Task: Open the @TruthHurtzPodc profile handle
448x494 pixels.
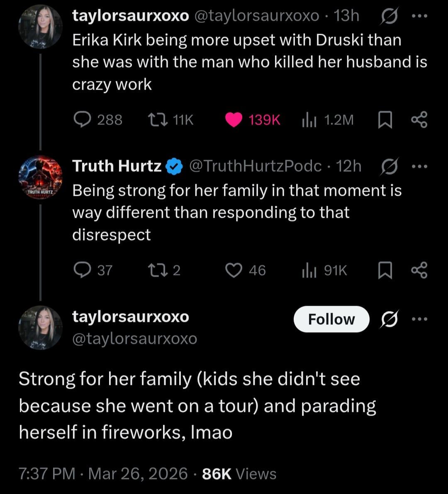Action: [255, 166]
